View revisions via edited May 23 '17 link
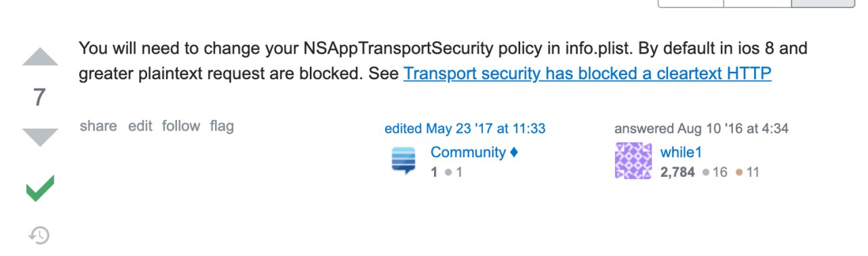Viewport: 868px width, 256px height. tap(465, 128)
